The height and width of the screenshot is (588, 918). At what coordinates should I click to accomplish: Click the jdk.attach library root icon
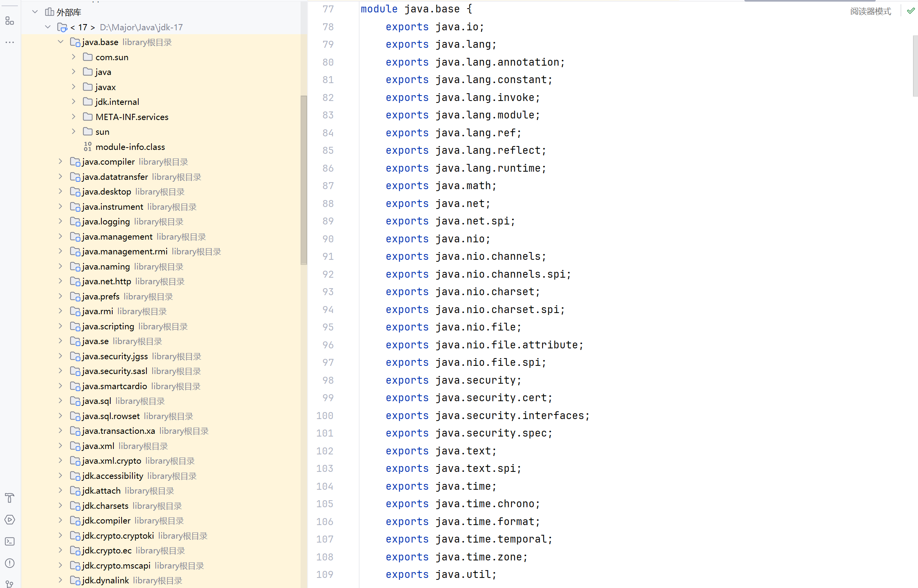point(75,491)
